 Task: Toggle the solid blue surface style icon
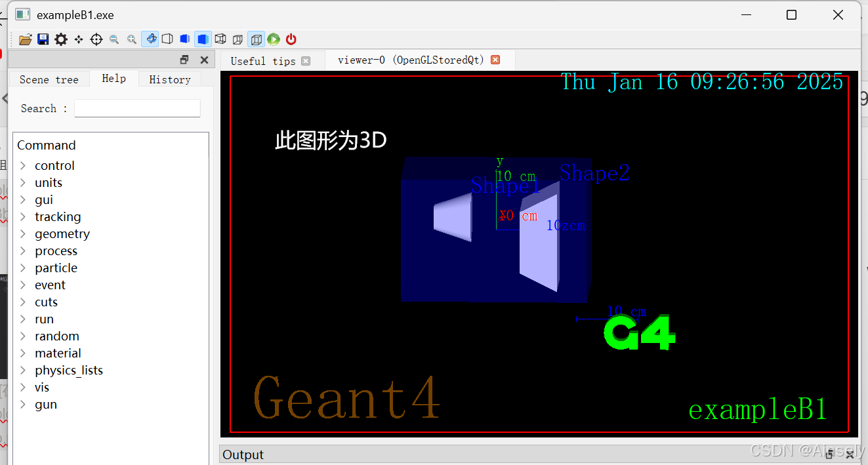203,39
